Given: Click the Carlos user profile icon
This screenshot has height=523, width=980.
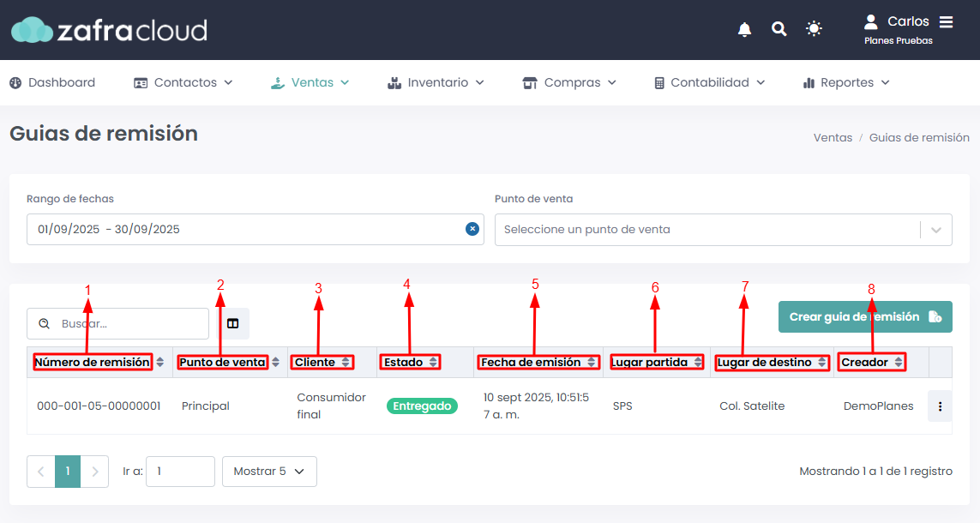Looking at the screenshot, I should (870, 22).
